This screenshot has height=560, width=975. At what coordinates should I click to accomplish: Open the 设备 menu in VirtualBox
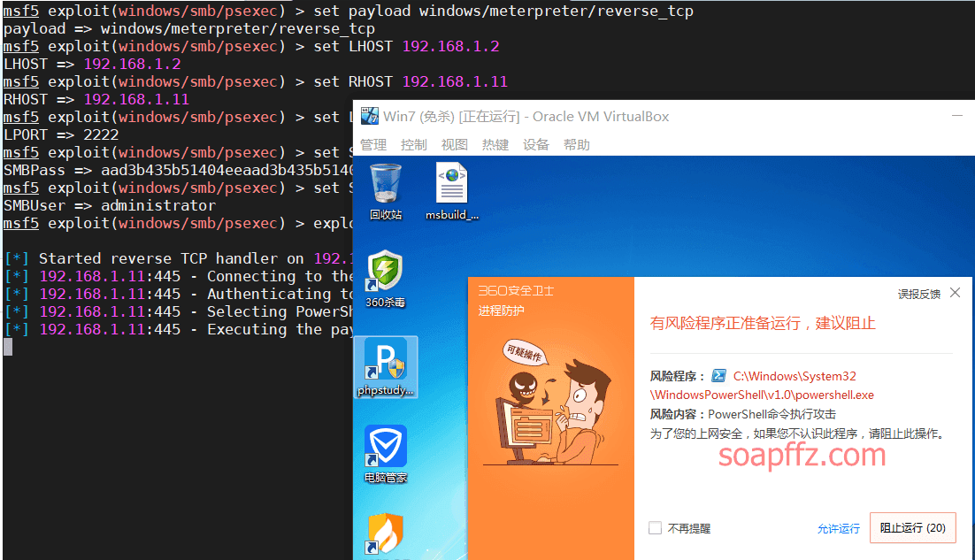click(536, 145)
